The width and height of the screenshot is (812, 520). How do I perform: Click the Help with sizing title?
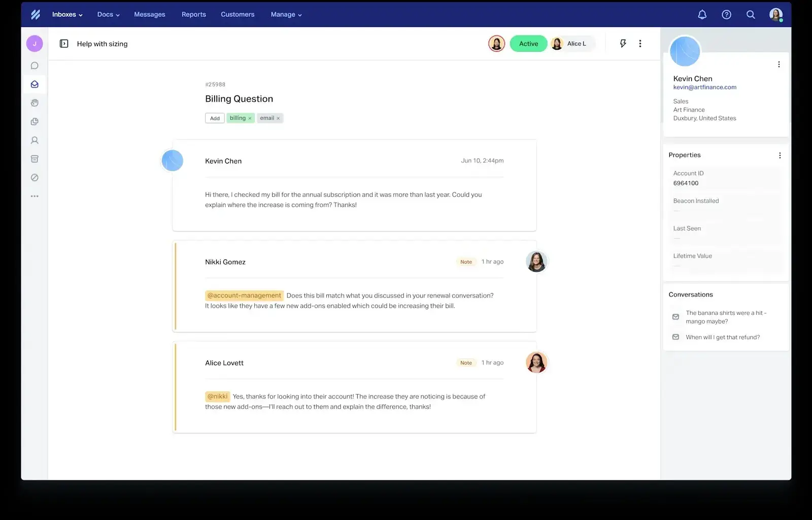[102, 44]
